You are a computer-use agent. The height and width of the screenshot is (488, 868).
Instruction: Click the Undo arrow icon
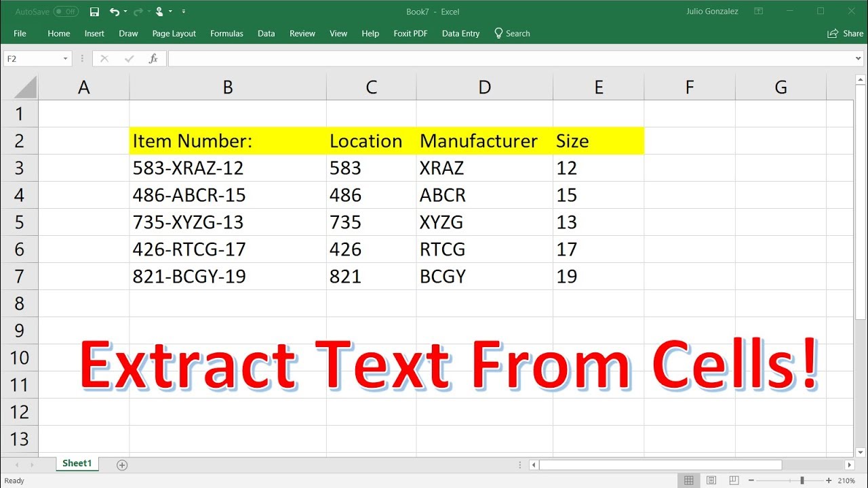[x=114, y=12]
